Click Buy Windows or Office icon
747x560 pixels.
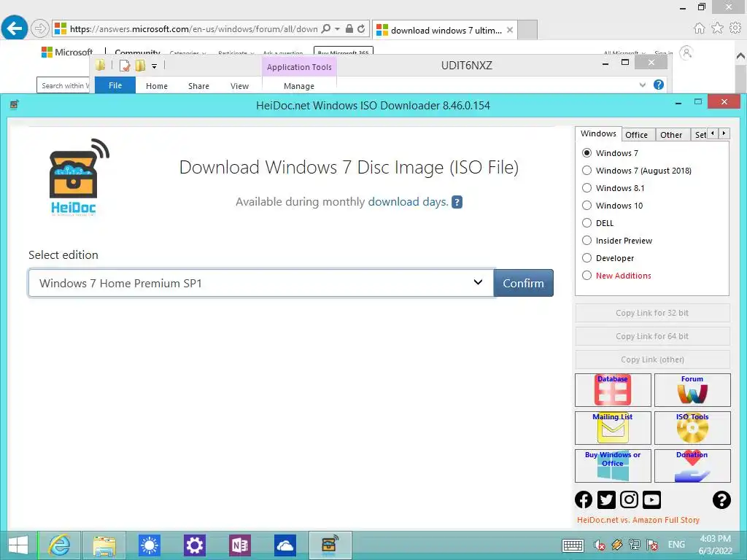pyautogui.click(x=613, y=466)
